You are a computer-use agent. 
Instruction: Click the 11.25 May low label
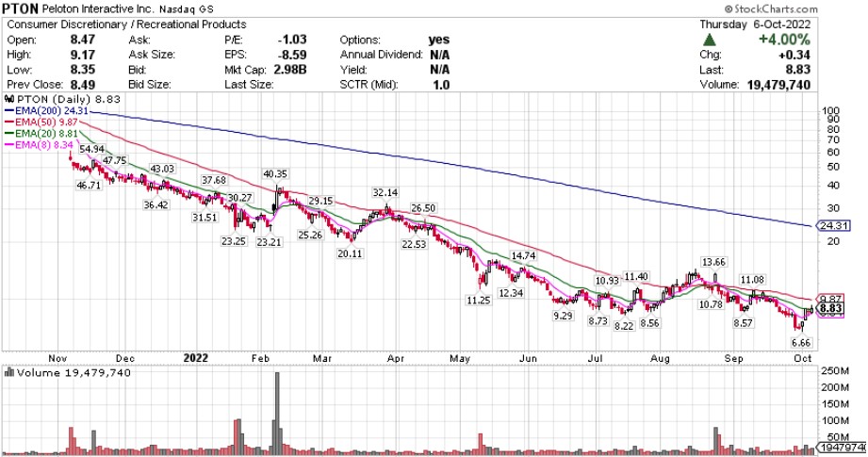[478, 301]
